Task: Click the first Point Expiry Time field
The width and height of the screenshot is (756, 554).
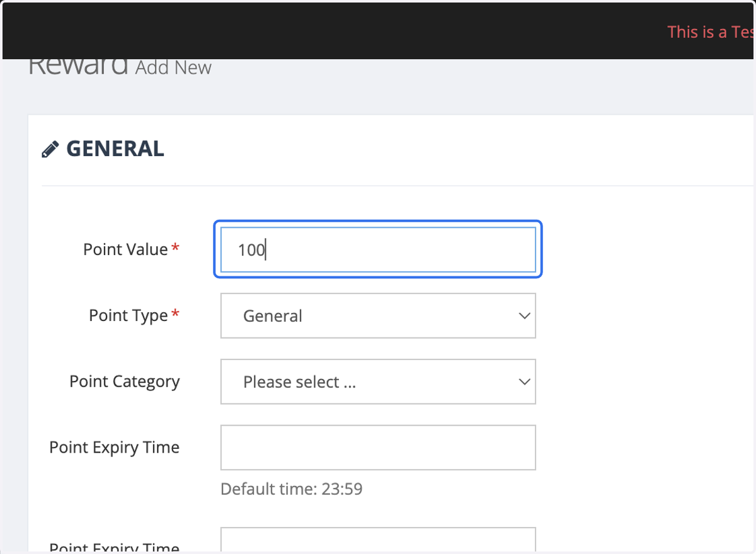Action: click(x=378, y=448)
